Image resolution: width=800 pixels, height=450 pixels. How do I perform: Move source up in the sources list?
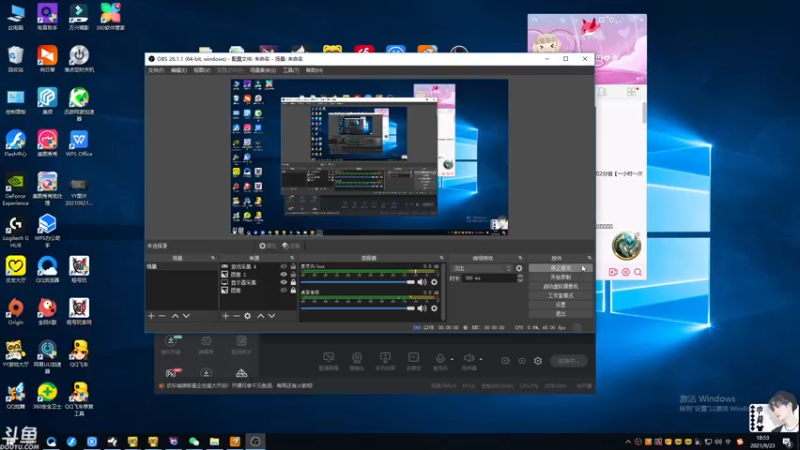click(261, 316)
